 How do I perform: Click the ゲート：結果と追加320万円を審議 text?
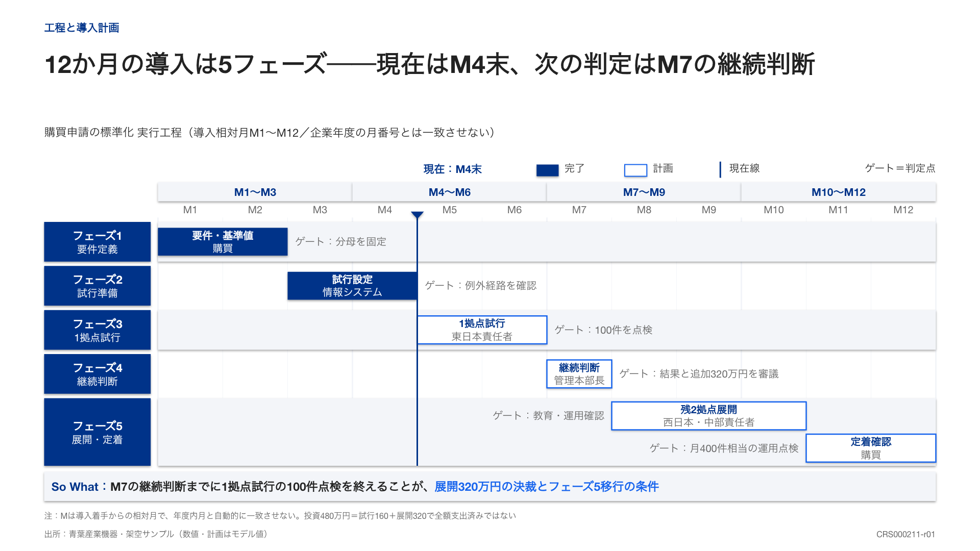pyautogui.click(x=699, y=374)
